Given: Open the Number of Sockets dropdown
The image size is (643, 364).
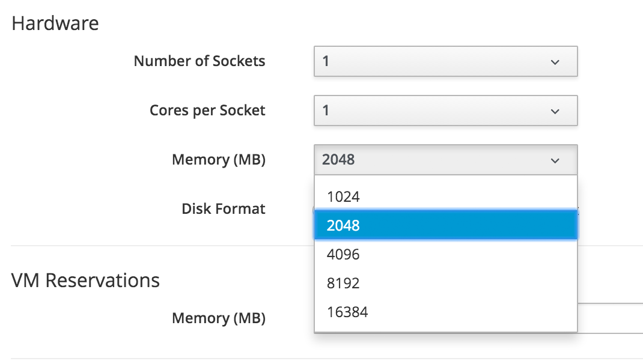Looking at the screenshot, I should tap(445, 62).
